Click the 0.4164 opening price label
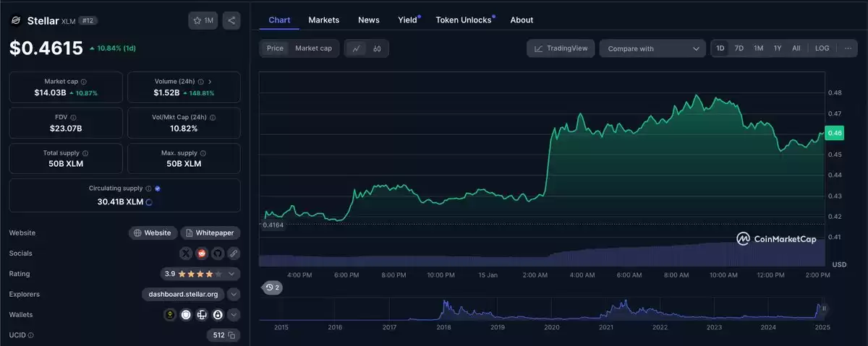The width and height of the screenshot is (868, 346). pos(273,225)
